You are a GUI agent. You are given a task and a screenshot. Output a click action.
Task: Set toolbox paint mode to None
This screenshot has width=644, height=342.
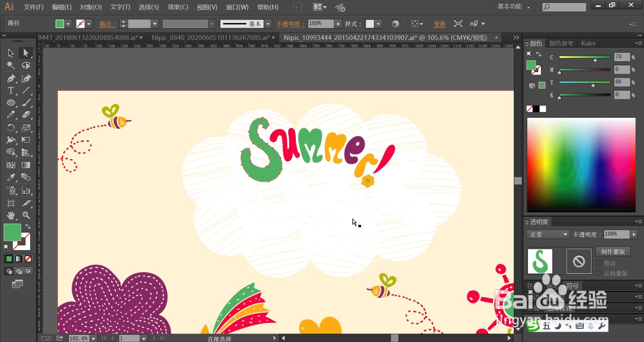[28, 259]
